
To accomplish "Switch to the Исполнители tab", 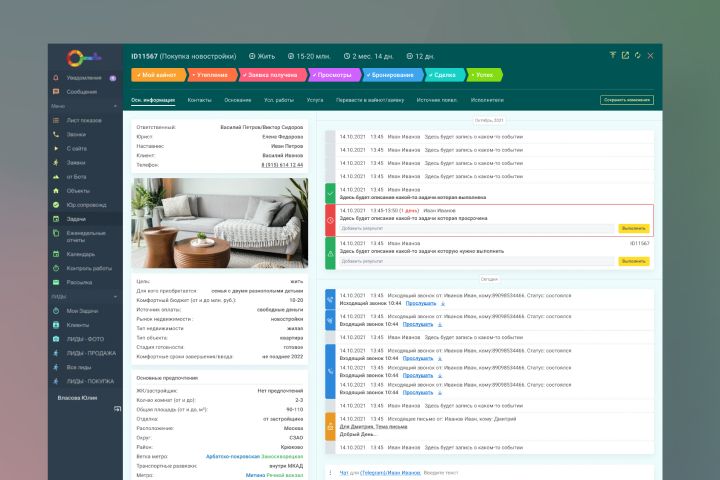I will pos(487,100).
